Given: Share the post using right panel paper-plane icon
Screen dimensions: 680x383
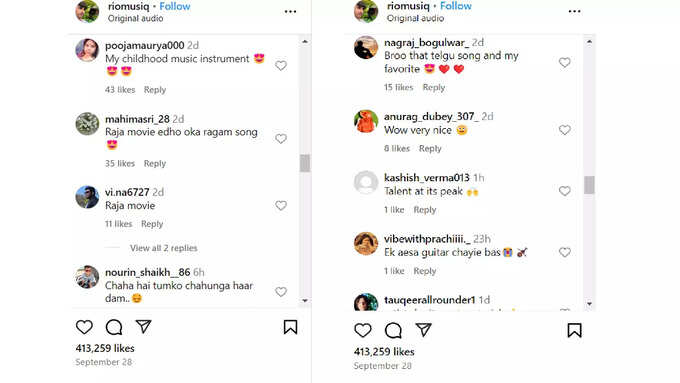Looking at the screenshot, I should pos(423,330).
